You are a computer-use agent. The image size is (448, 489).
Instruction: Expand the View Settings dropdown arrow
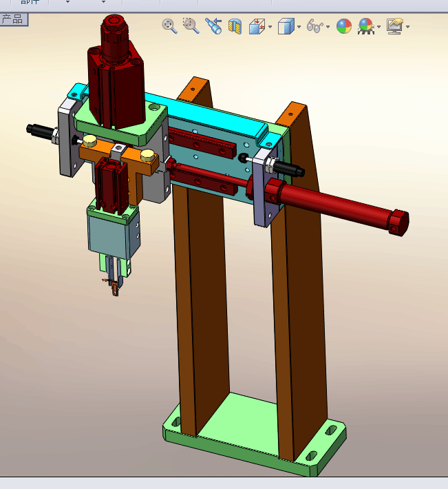pyautogui.click(x=408, y=27)
